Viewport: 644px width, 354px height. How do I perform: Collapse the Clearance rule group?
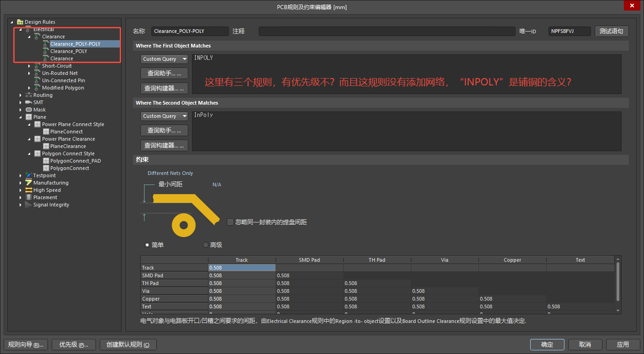(x=29, y=37)
